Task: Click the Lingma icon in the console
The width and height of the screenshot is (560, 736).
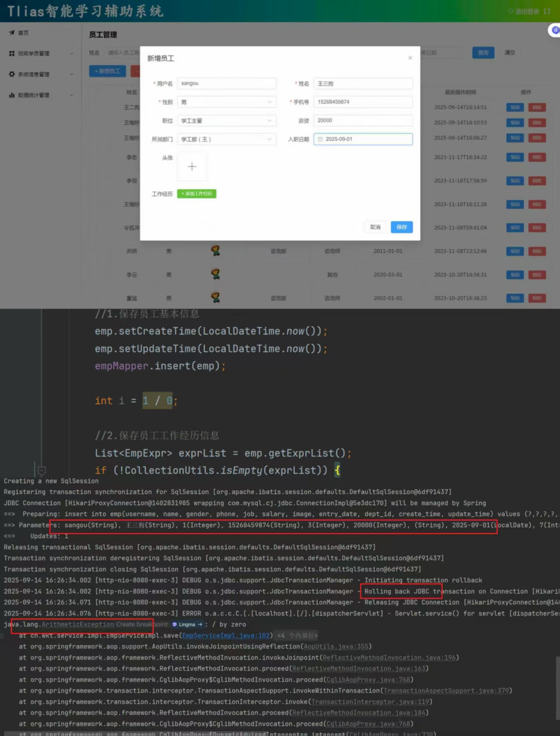Action: tap(175, 624)
